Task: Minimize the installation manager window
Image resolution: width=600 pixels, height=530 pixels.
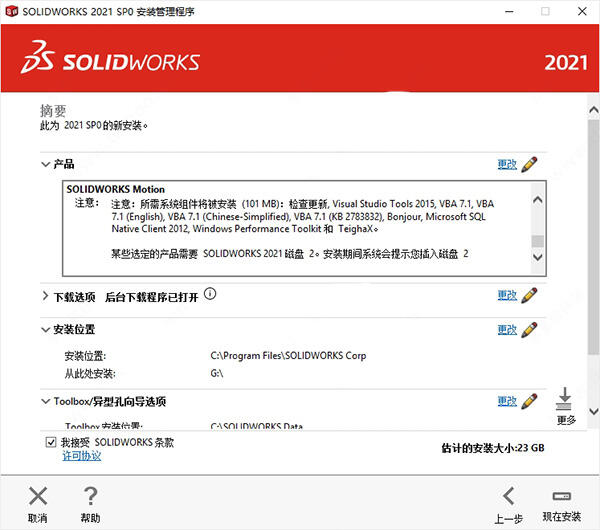Action: tap(509, 11)
